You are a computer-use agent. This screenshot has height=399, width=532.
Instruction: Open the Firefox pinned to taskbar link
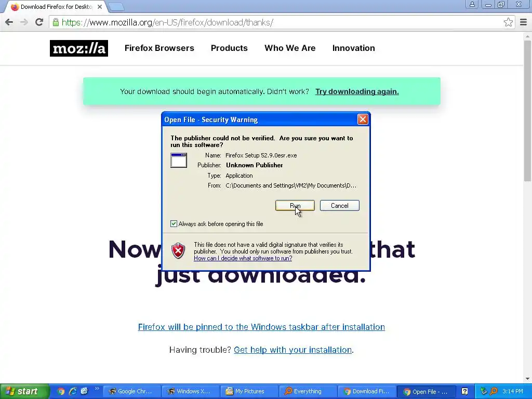(x=261, y=327)
